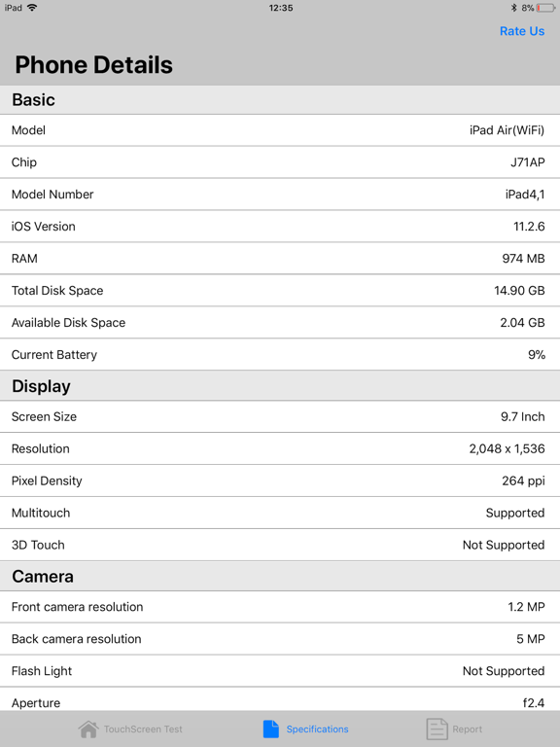Viewport: 560px width, 747px height.
Task: Open the Report page icon
Action: point(437,729)
